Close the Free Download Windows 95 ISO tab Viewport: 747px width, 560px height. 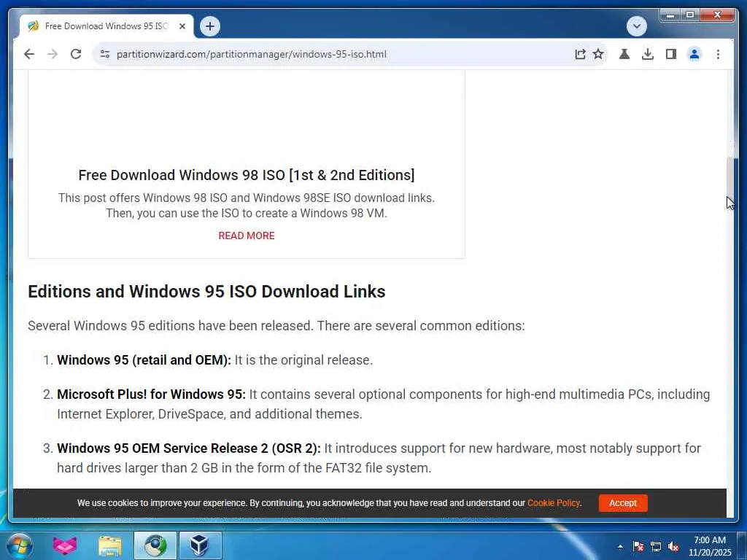point(182,26)
